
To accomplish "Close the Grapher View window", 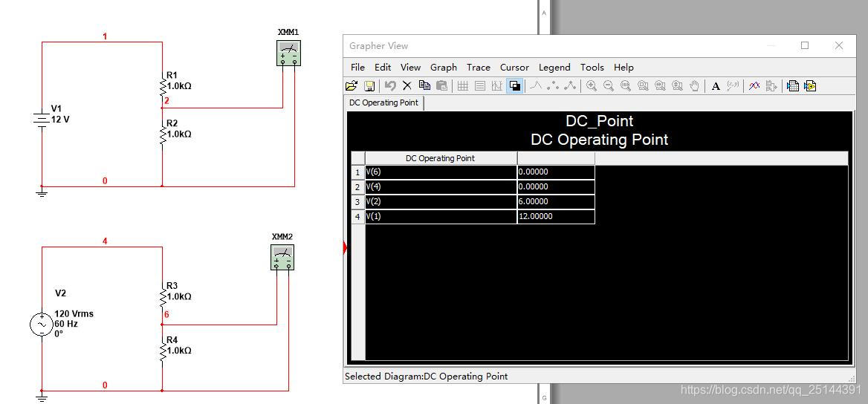I will tap(839, 45).
